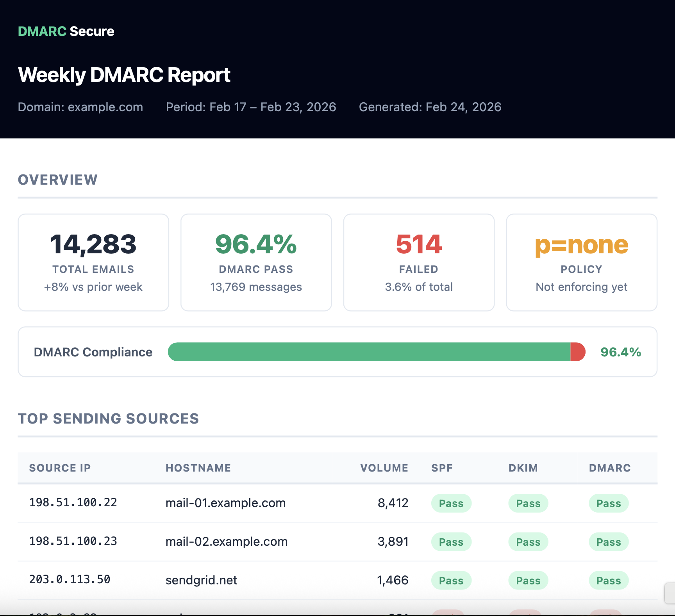The width and height of the screenshot is (675, 616).
Task: Select the Weekly DMARC Report heading
Action: click(124, 75)
